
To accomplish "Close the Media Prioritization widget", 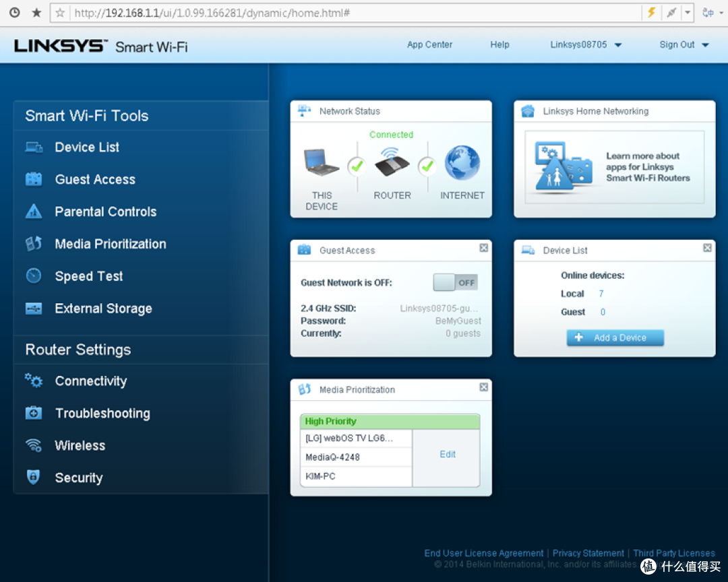I will [484, 387].
